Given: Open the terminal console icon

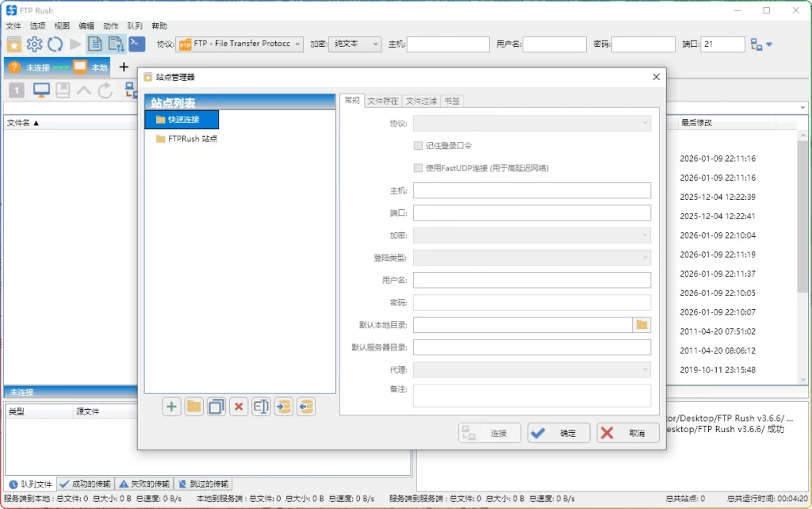Looking at the screenshot, I should (136, 44).
